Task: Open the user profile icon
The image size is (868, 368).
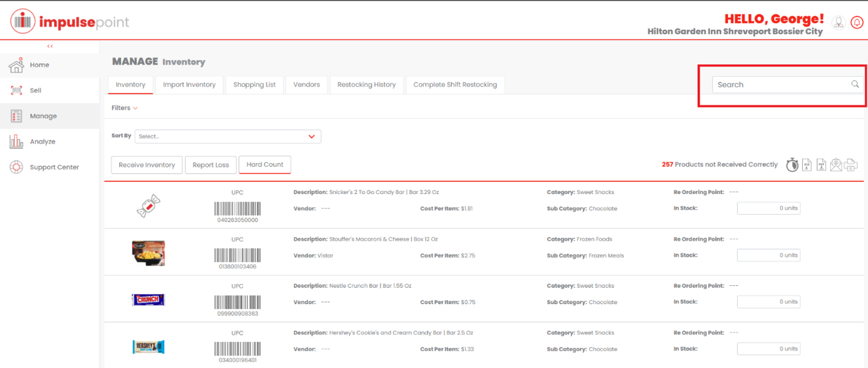Action: (838, 22)
